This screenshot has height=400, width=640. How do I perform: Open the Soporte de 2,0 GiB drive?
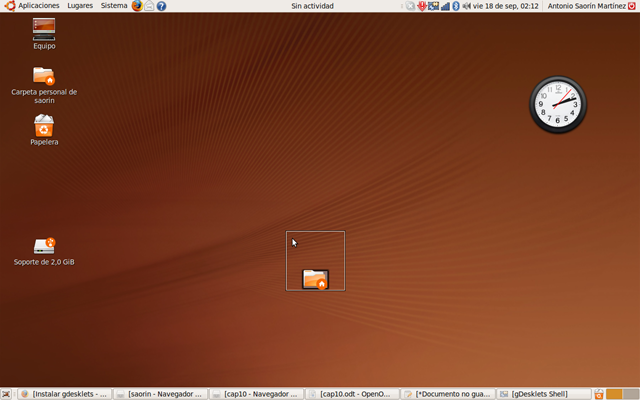pyautogui.click(x=44, y=246)
